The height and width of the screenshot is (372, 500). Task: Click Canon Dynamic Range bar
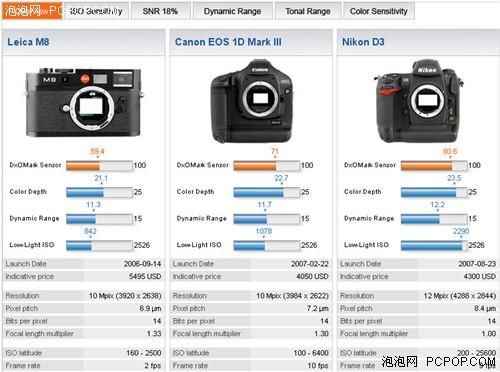click(x=267, y=219)
